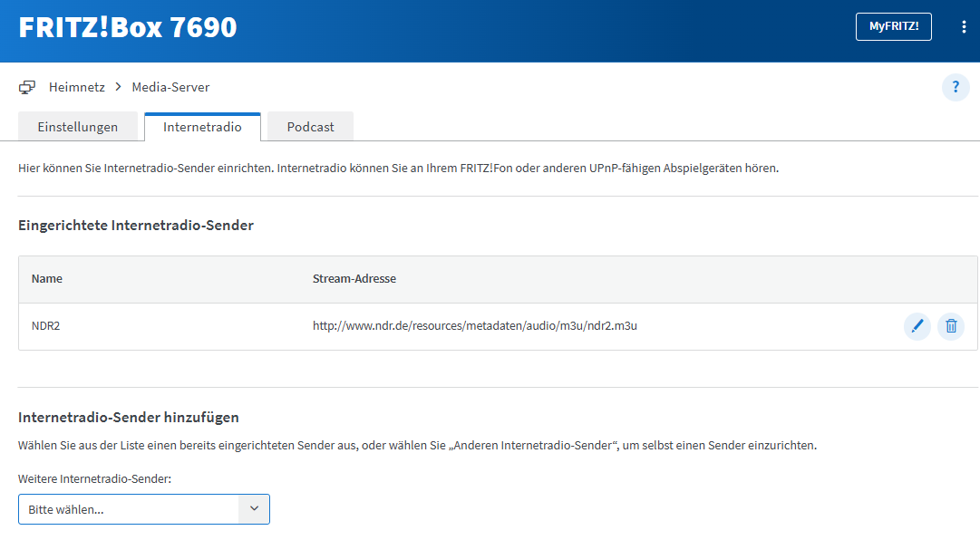
Task: Open the three-dot options menu
Action: [x=963, y=27]
